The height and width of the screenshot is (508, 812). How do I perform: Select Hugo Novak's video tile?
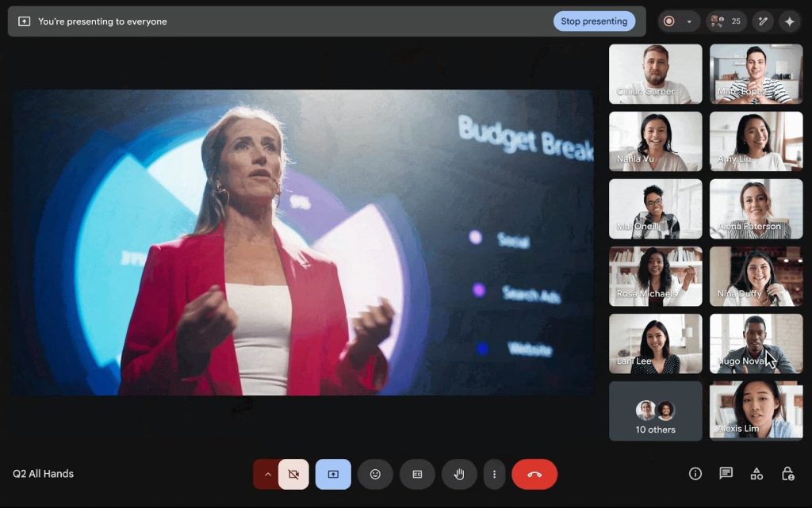756,343
